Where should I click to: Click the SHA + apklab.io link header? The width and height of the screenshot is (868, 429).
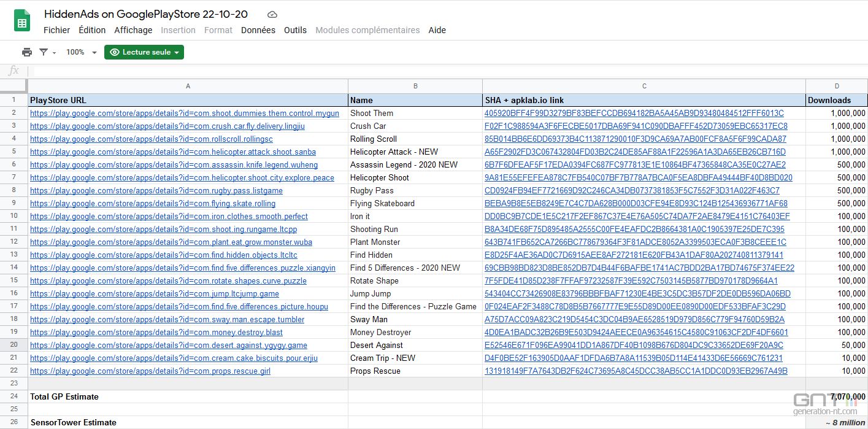pos(644,100)
